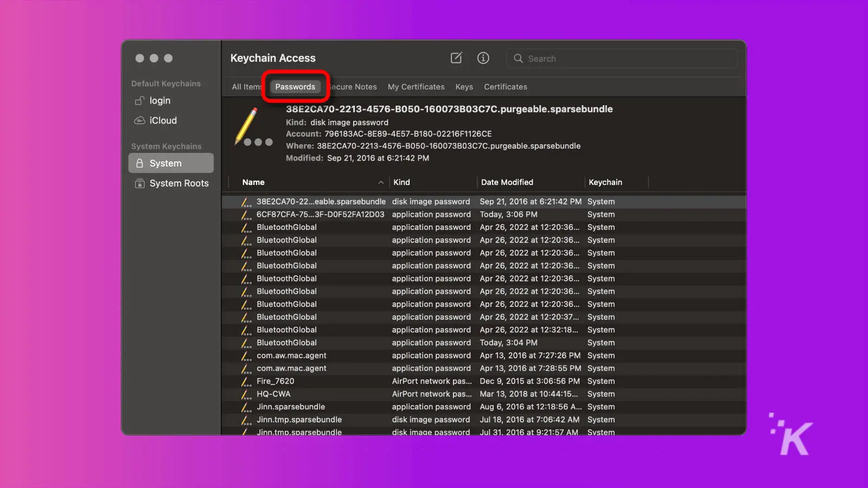Select the 6CF87CFA-75...3F-D0F52FA12D03 row

point(484,215)
